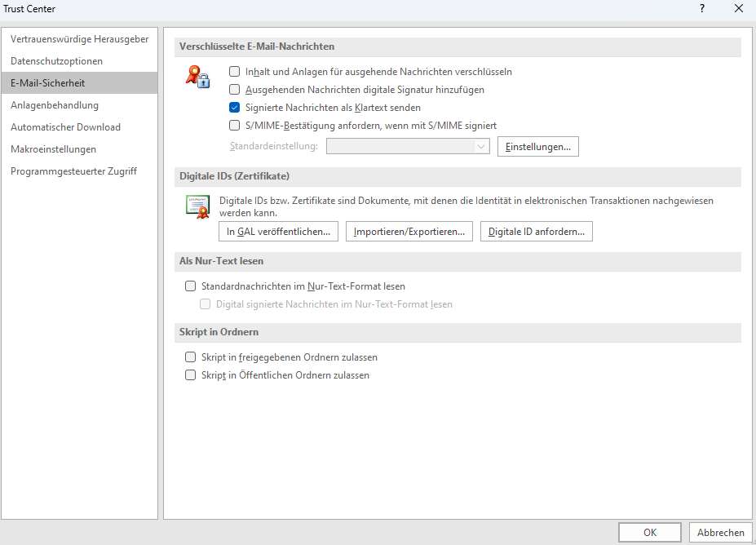The height and width of the screenshot is (545, 756).
Task: Check 'Ausgehenden Nachrichten digitale Signatur hinzufügen'
Action: pos(234,89)
